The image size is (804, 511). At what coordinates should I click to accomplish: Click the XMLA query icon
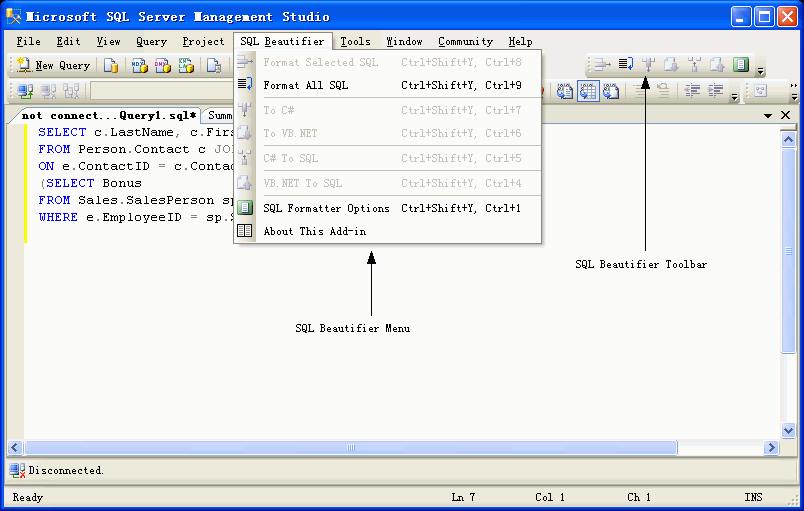coord(186,66)
